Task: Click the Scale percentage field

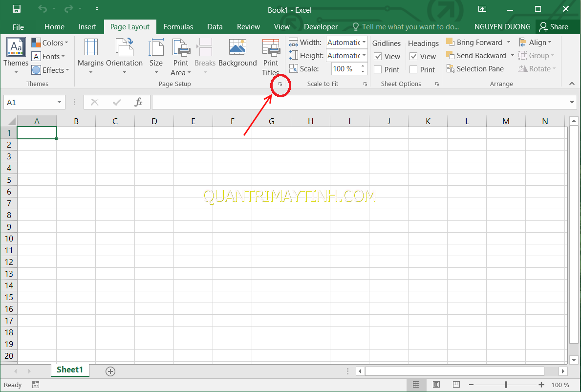Action: pos(345,69)
